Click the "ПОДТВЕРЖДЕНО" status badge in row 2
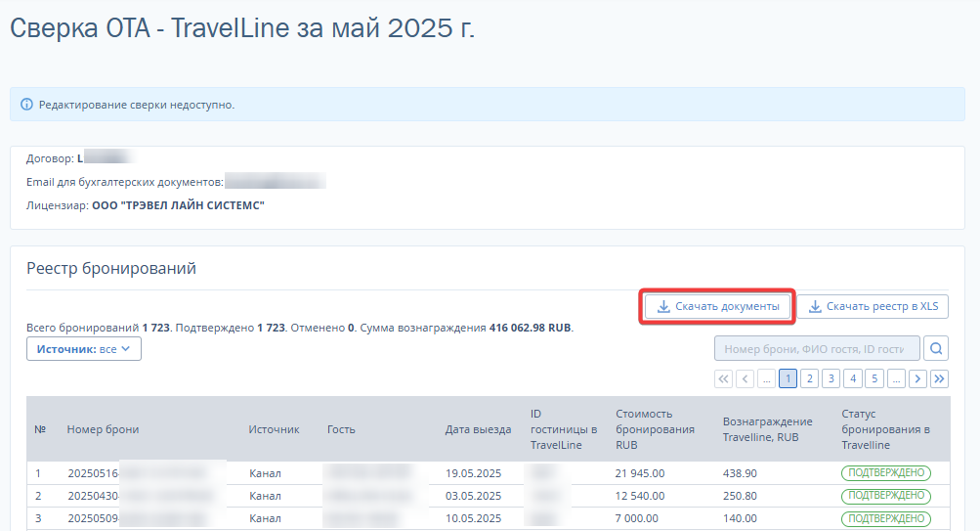The width and height of the screenshot is (980, 531). (x=886, y=496)
